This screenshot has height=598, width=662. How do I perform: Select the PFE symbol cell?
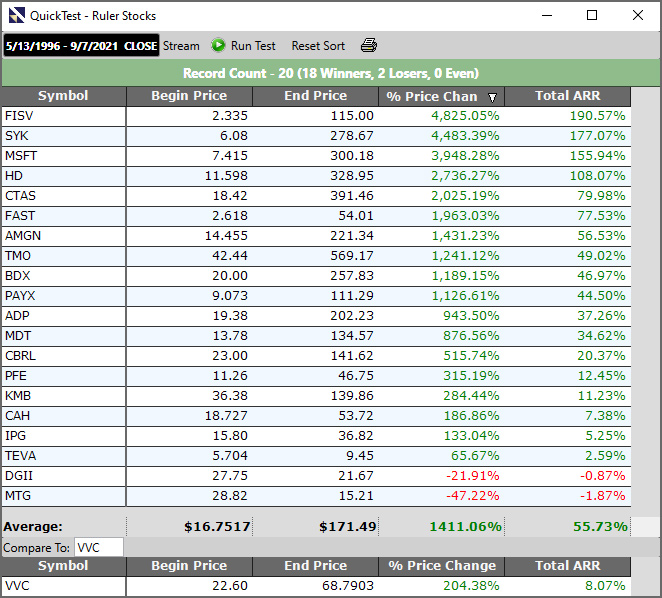(63, 376)
